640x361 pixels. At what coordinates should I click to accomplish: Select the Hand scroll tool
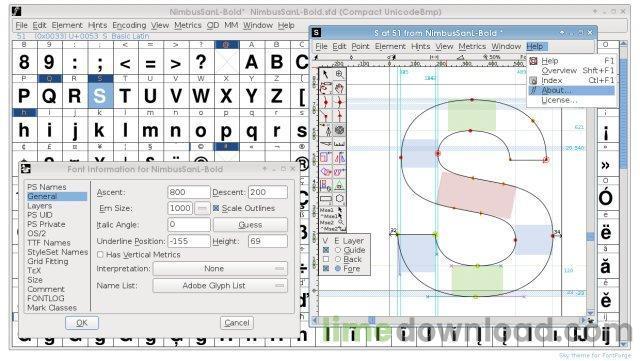(339, 88)
